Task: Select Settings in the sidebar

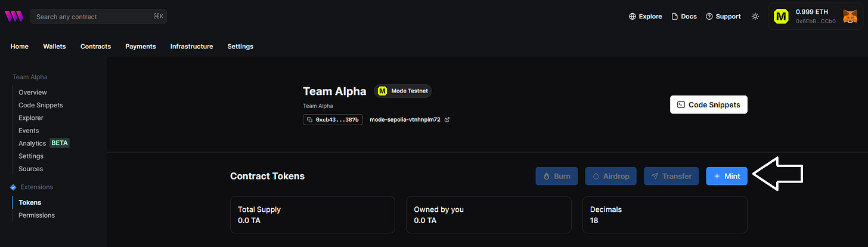Action: click(31, 156)
